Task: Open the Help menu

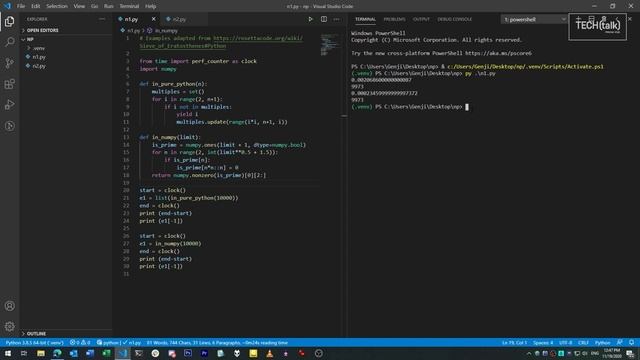Action: point(151,6)
